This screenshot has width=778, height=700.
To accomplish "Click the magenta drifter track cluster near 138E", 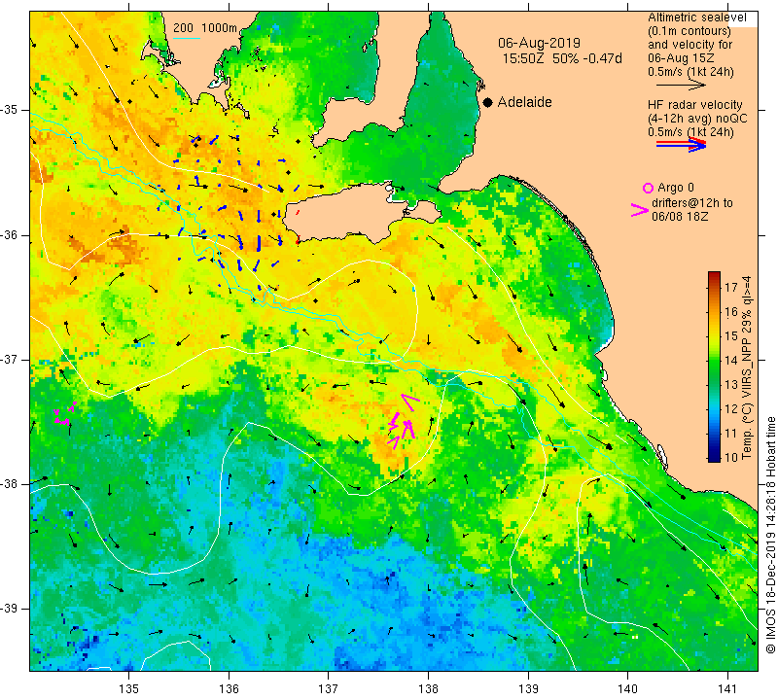I will click(x=404, y=423).
